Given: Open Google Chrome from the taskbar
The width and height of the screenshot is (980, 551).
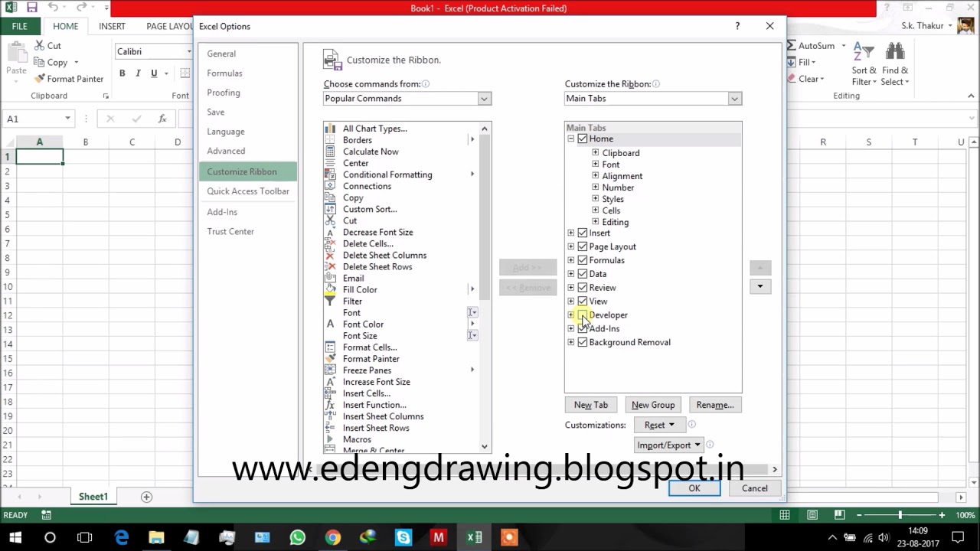Looking at the screenshot, I should point(332,537).
